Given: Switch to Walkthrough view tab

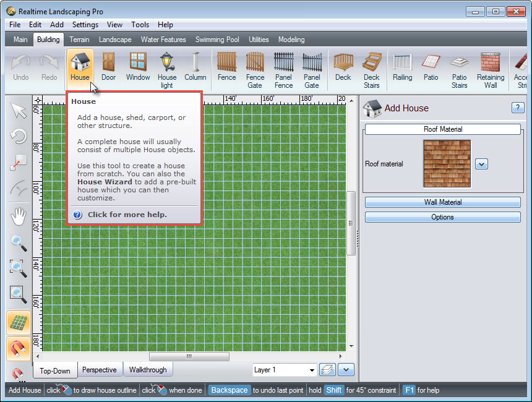Looking at the screenshot, I should click(x=148, y=370).
